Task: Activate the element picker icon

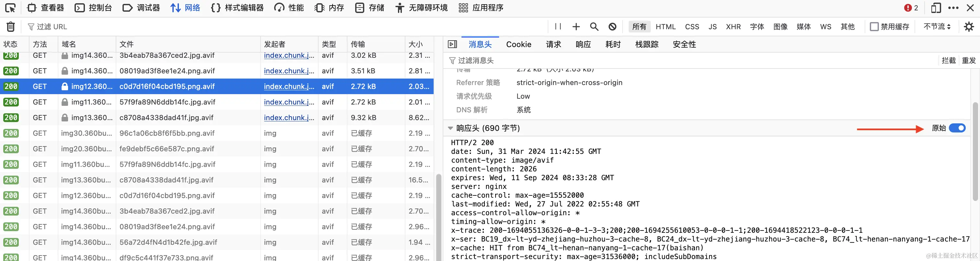Action: (10, 7)
